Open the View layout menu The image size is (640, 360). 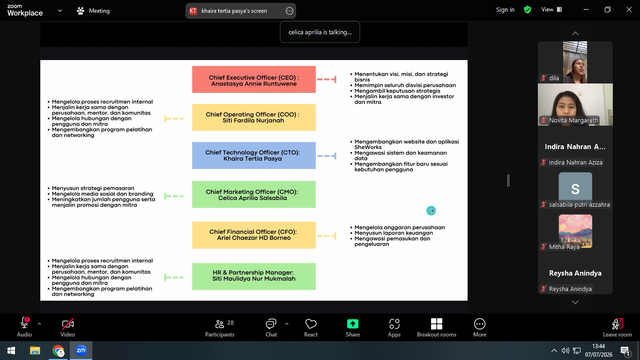click(x=551, y=10)
